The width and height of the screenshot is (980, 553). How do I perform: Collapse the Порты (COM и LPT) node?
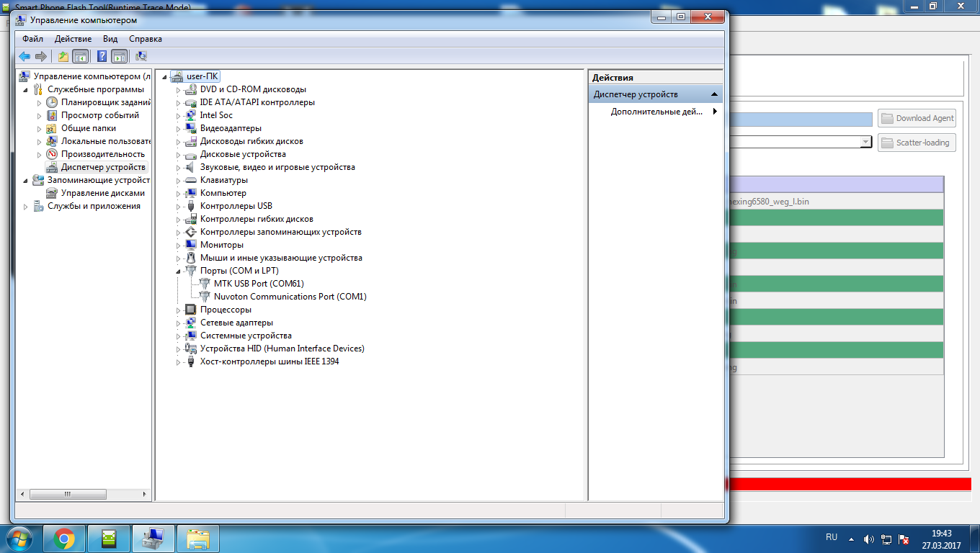point(179,271)
